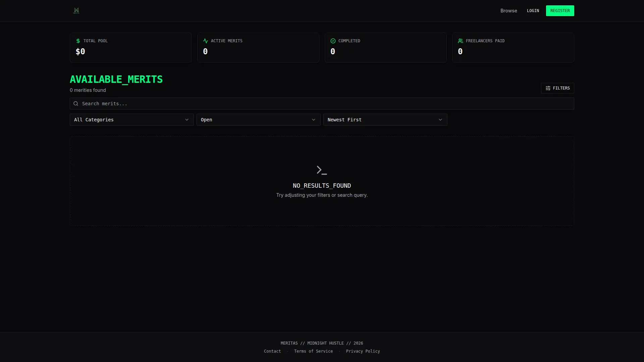Toggle the FILTERS button

coord(557,88)
